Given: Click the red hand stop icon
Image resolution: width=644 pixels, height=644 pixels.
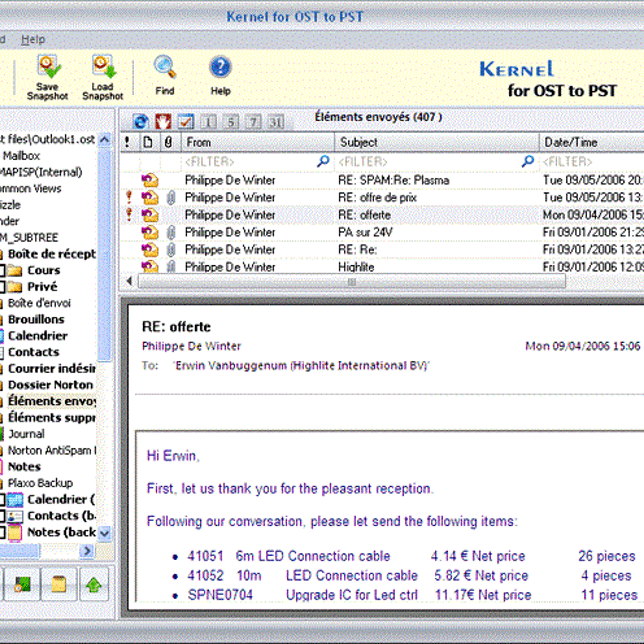Looking at the screenshot, I should click(163, 121).
